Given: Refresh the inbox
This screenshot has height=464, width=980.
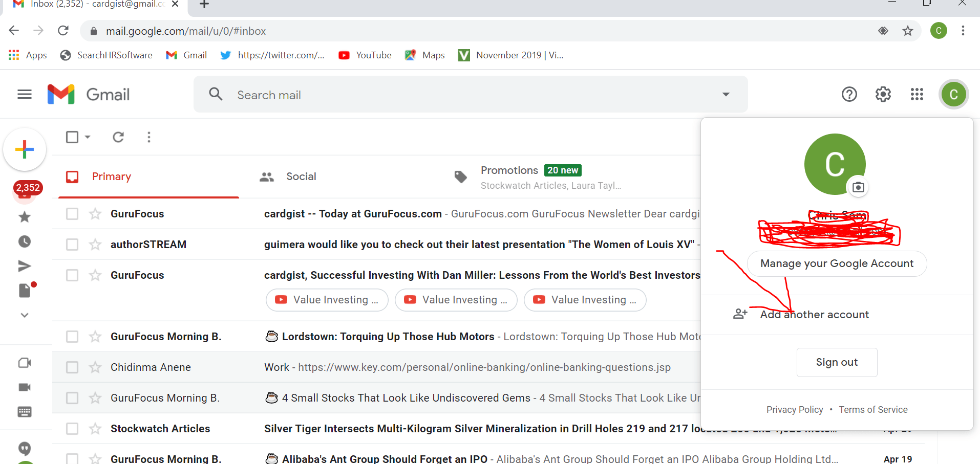Looking at the screenshot, I should pyautogui.click(x=118, y=137).
